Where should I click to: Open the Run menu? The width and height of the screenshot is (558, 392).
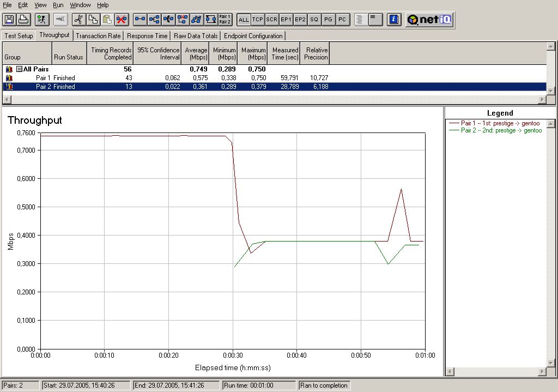(x=58, y=5)
